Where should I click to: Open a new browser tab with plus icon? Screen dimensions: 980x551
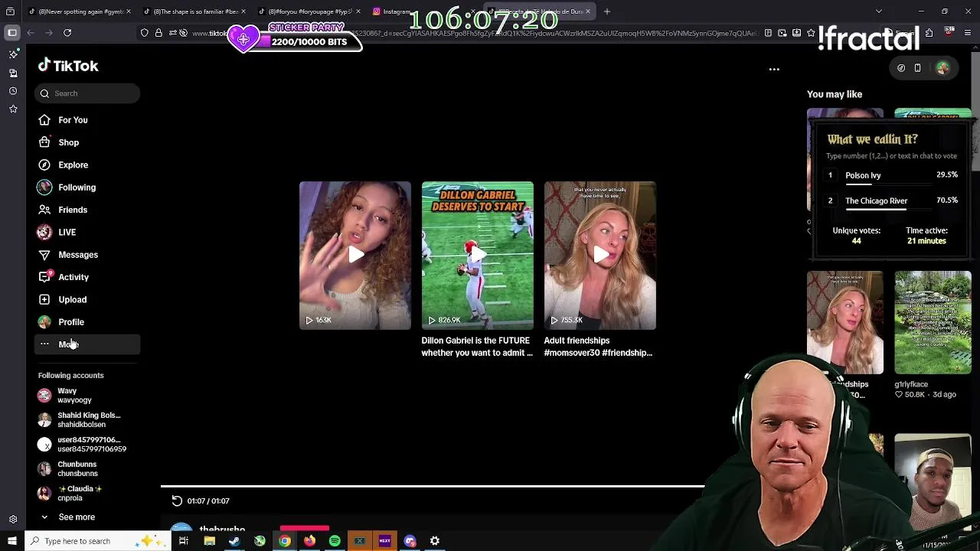[x=606, y=11]
